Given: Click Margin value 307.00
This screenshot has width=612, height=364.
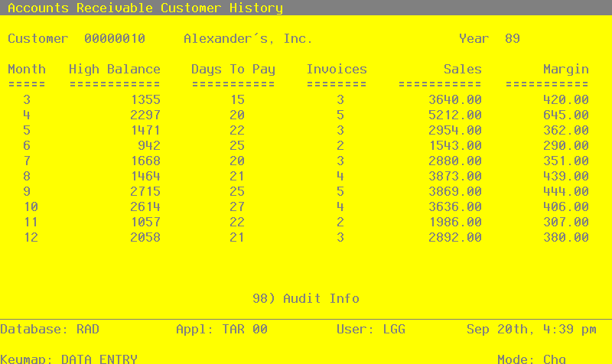Looking at the screenshot, I should 566,222.
